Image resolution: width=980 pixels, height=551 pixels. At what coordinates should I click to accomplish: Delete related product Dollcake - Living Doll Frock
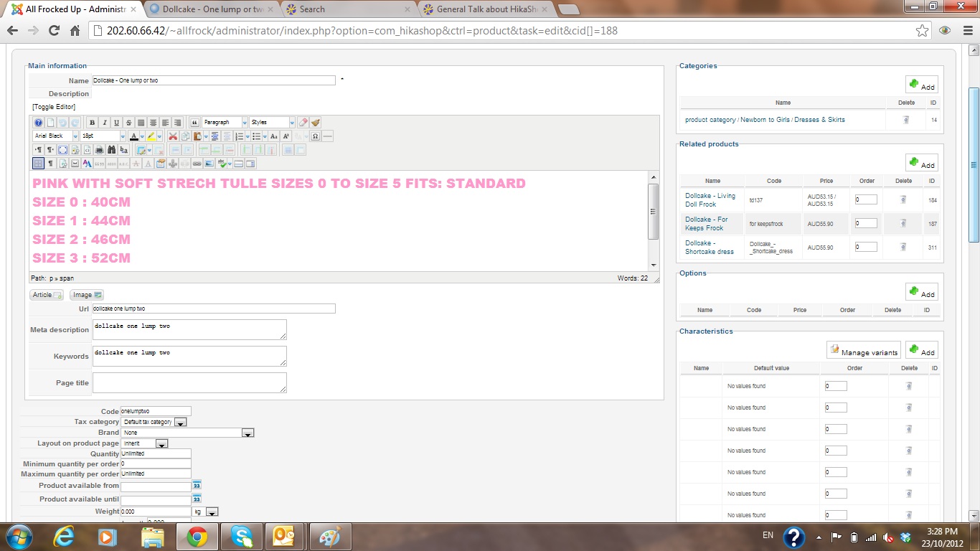(x=903, y=200)
